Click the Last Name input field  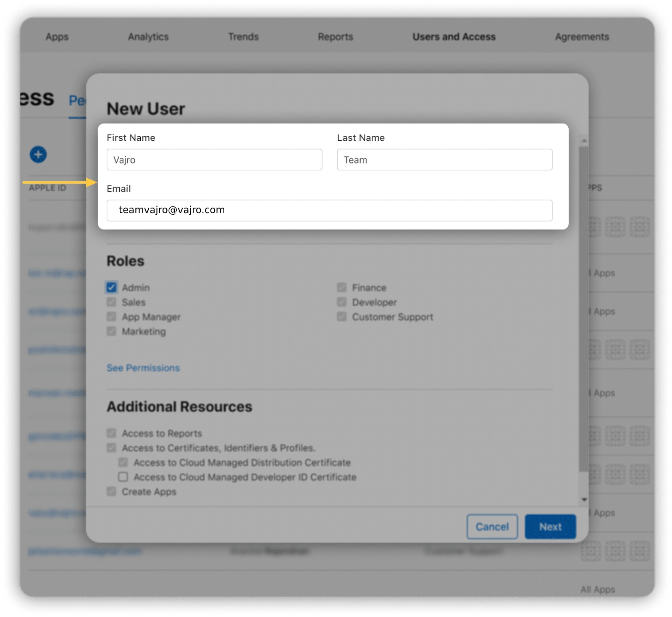[x=445, y=160]
